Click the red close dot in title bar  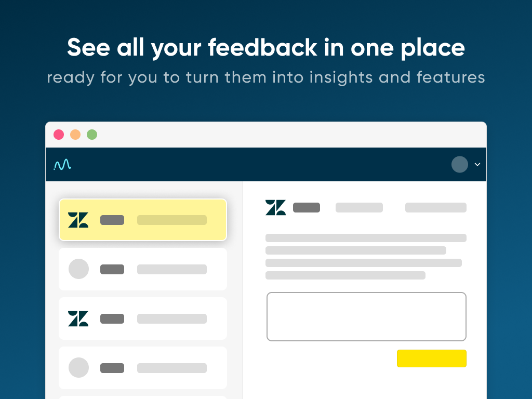59,135
